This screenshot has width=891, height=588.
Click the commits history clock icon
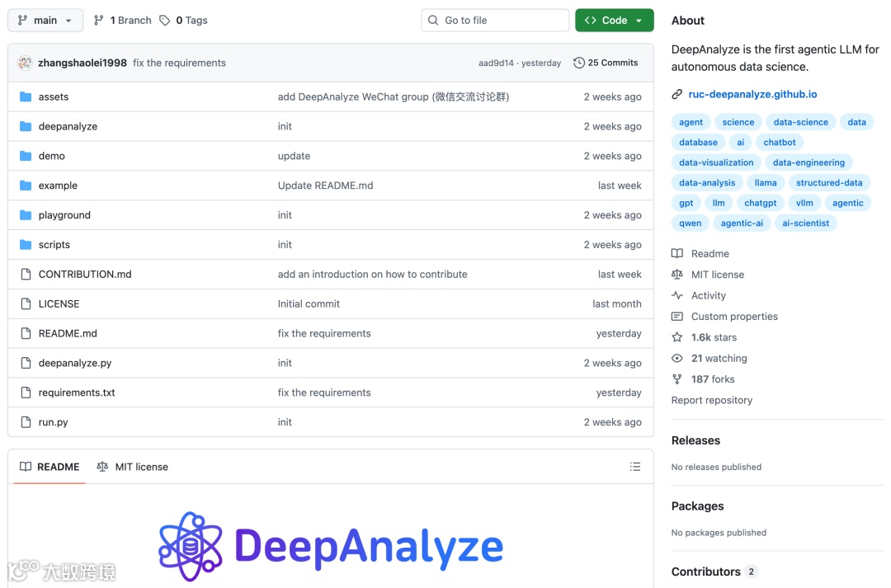(x=579, y=63)
